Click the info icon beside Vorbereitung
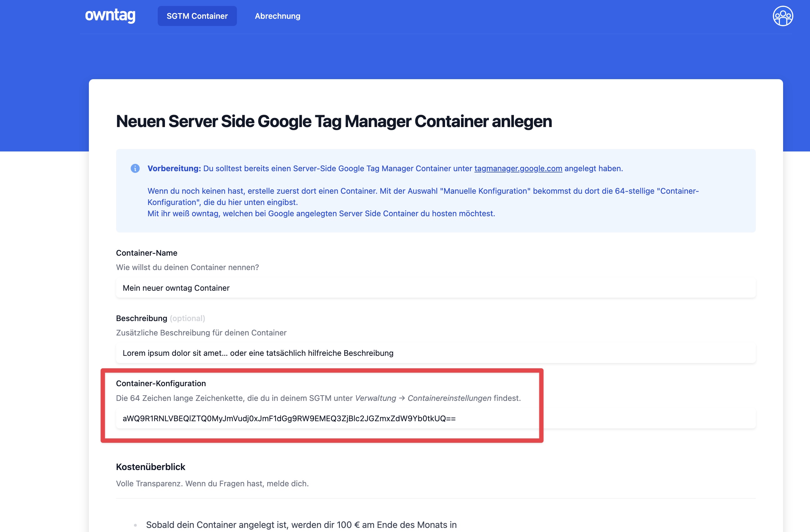 click(135, 168)
